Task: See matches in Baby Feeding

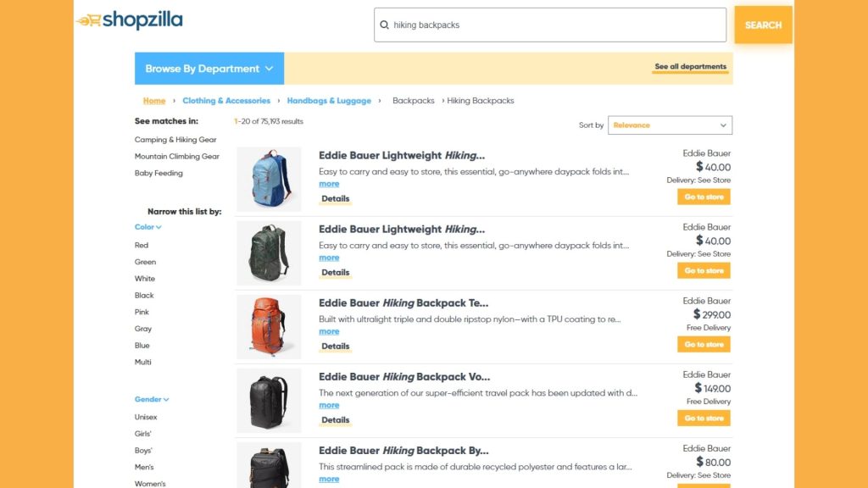Action: click(x=159, y=173)
